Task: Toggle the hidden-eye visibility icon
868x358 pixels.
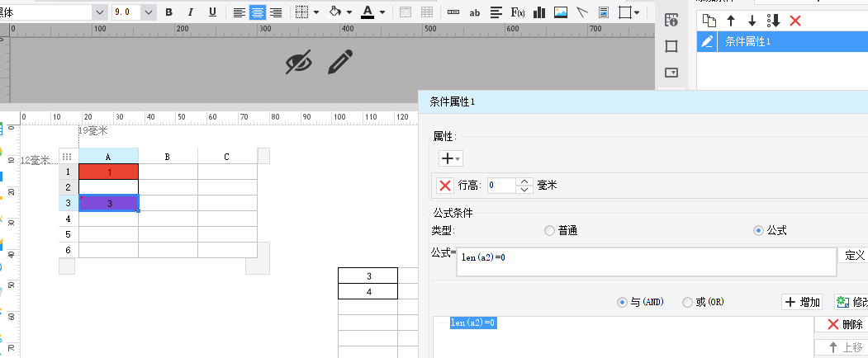Action: point(299,63)
